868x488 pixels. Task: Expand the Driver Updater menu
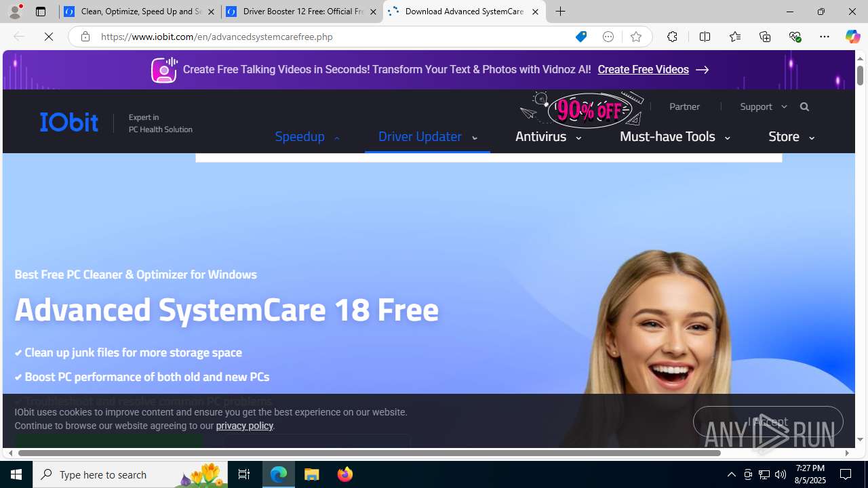[428, 136]
